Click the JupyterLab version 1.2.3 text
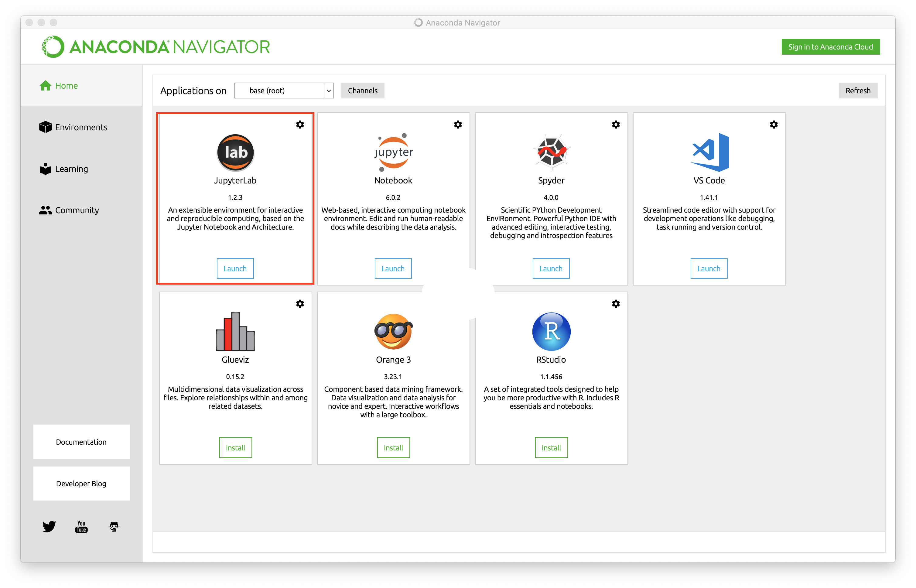Screen dimensions: 916x588 point(235,197)
